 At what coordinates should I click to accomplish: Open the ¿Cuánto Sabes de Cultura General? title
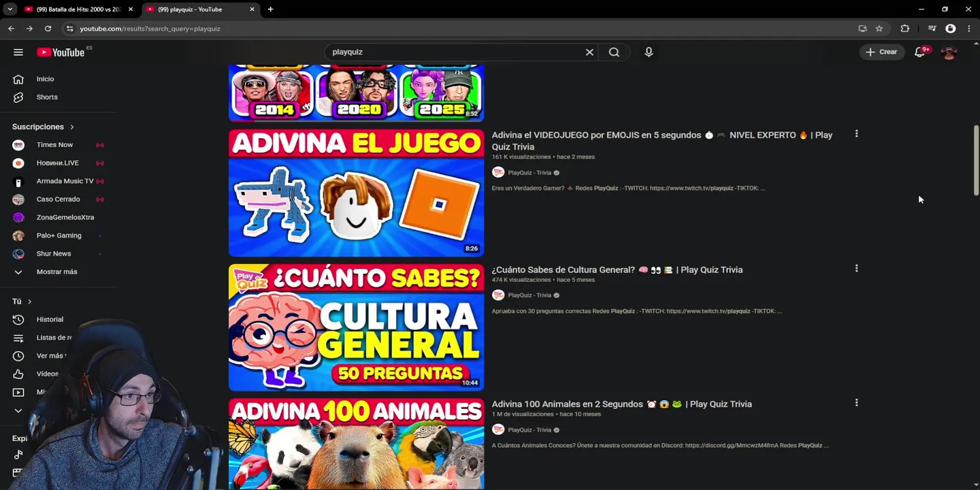click(617, 269)
